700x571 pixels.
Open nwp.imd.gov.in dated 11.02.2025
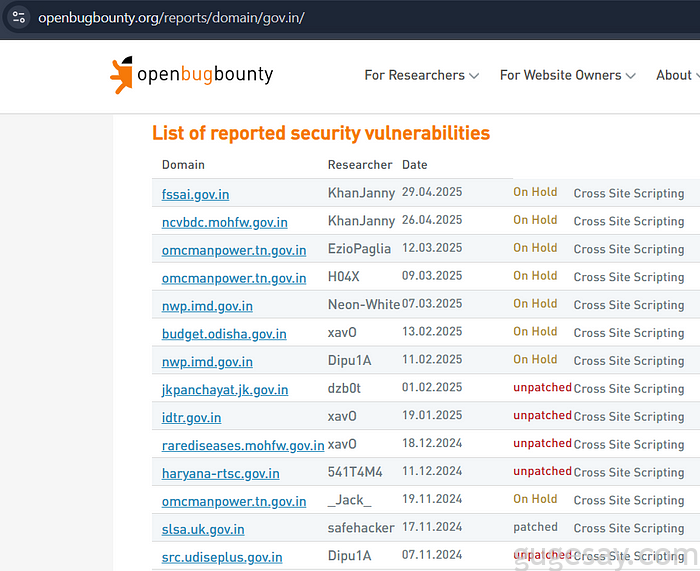207,362
